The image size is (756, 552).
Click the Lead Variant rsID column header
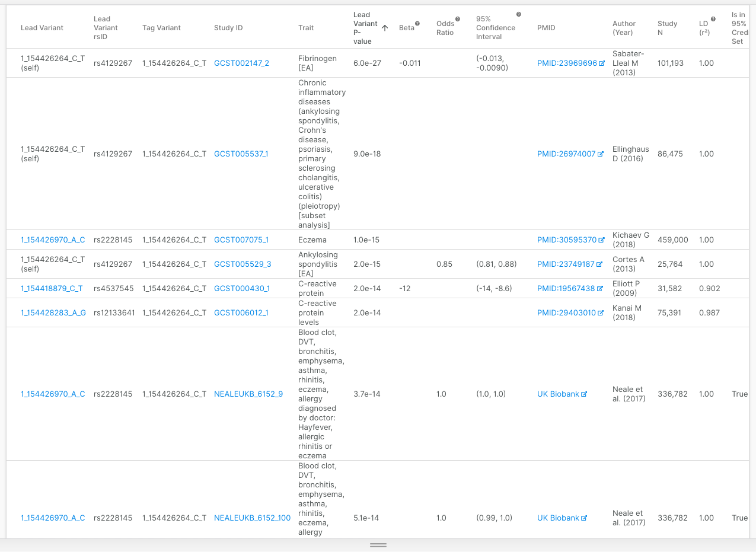pyautogui.click(x=106, y=28)
